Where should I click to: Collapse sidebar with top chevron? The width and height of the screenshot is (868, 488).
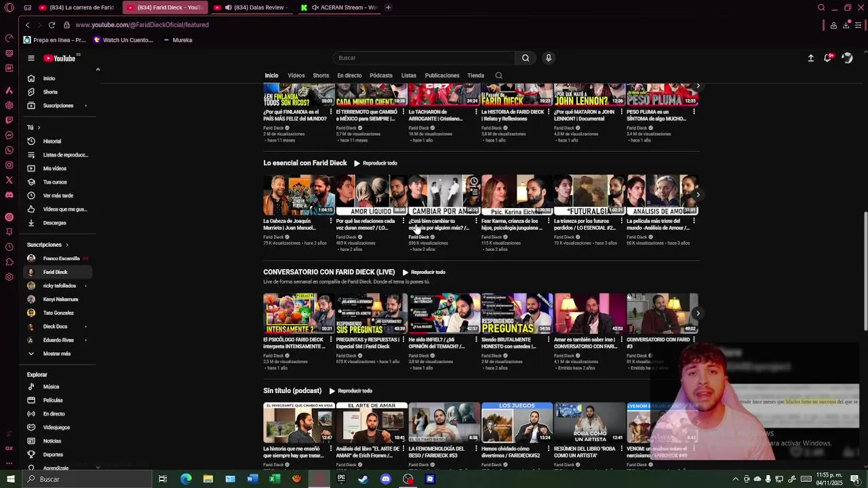98,69
